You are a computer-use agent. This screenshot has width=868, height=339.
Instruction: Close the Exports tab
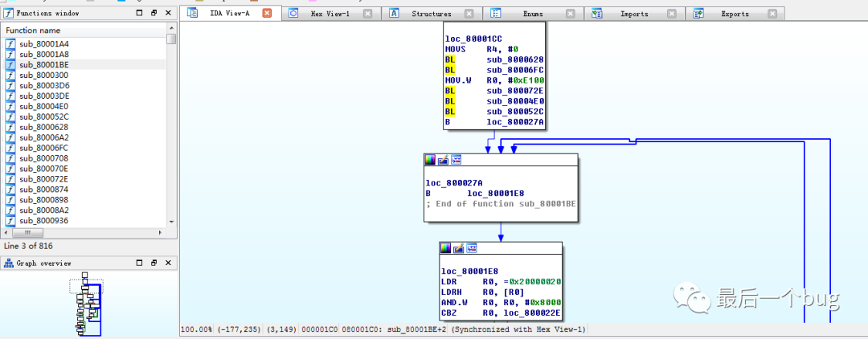click(773, 14)
